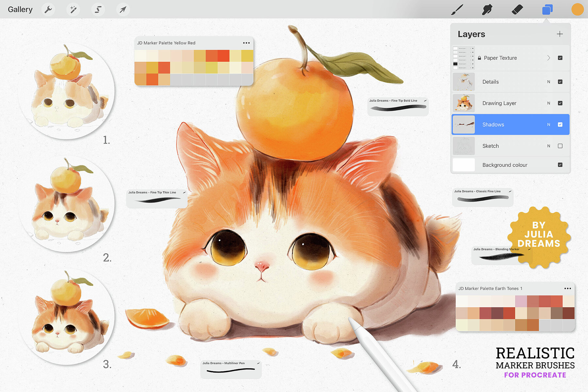Select the Transform arrow tool

tap(122, 9)
